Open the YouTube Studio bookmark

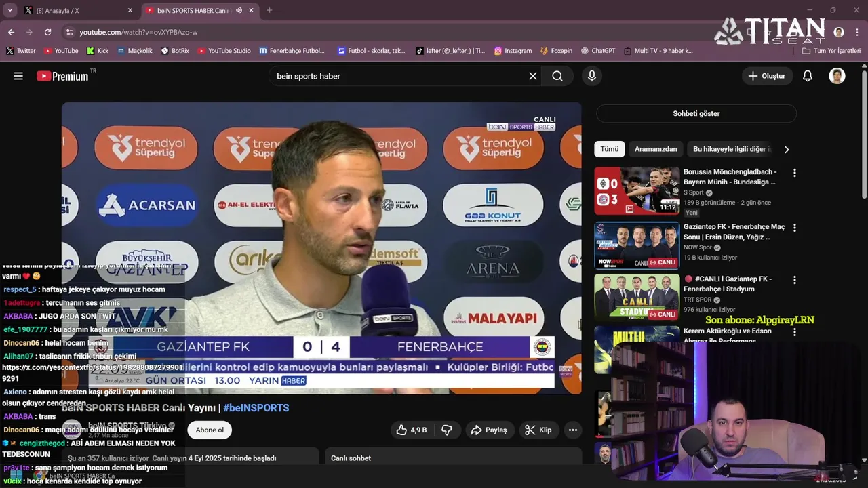[x=224, y=51]
